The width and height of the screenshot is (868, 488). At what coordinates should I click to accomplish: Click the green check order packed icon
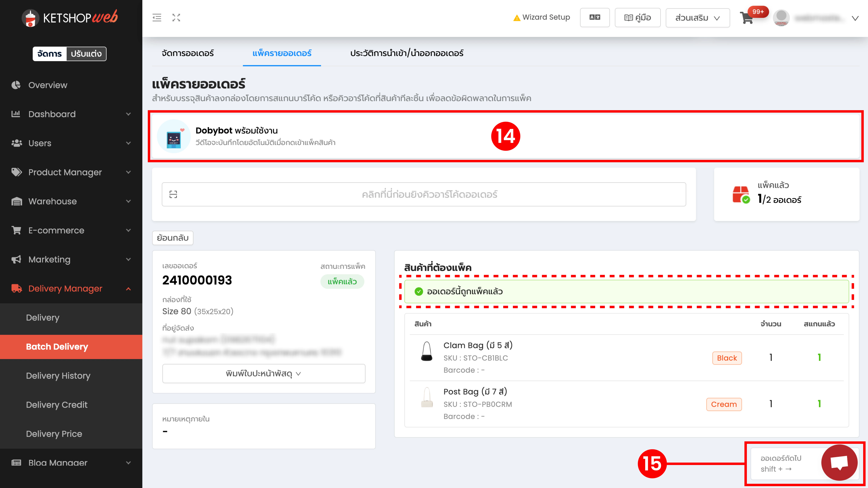point(419,292)
